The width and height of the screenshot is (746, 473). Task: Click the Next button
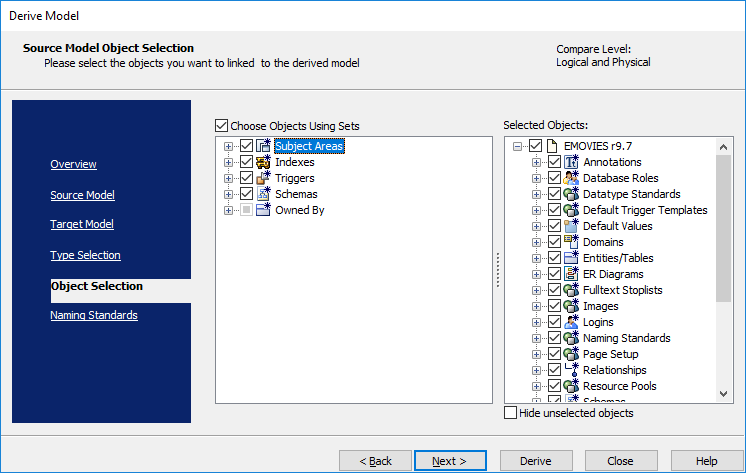pos(450,461)
